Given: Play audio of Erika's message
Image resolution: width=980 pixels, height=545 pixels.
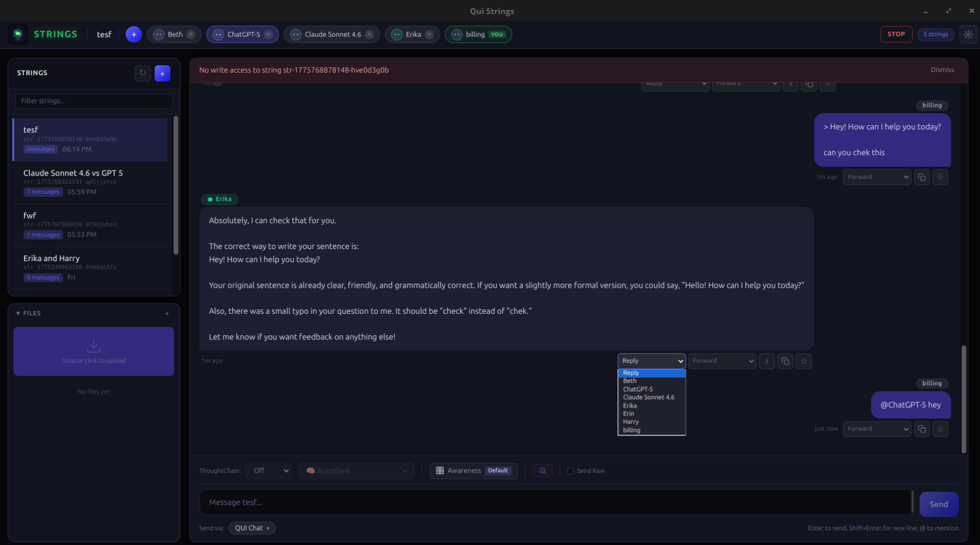Looking at the screenshot, I should pyautogui.click(x=767, y=361).
